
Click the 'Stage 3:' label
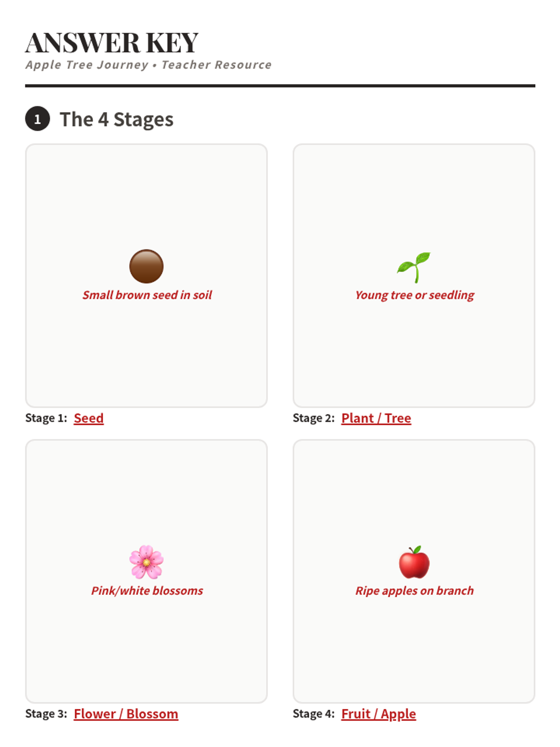point(46,714)
